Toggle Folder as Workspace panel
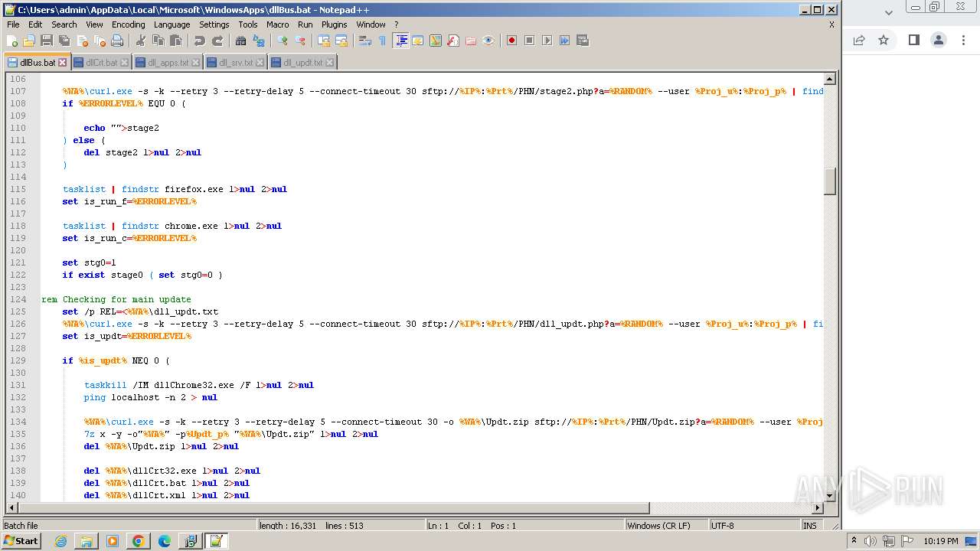The width and height of the screenshot is (980, 551). coord(471,41)
